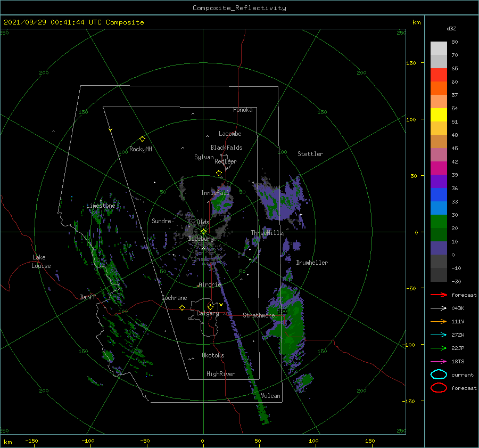Click the Calgary city label

pyautogui.click(x=208, y=313)
